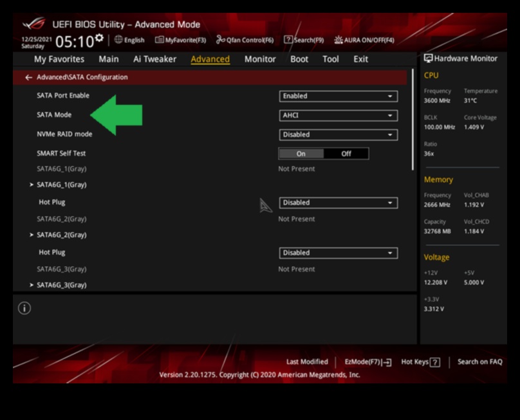
Task: Switch to the Ai Tweaker tab
Action: pos(154,59)
